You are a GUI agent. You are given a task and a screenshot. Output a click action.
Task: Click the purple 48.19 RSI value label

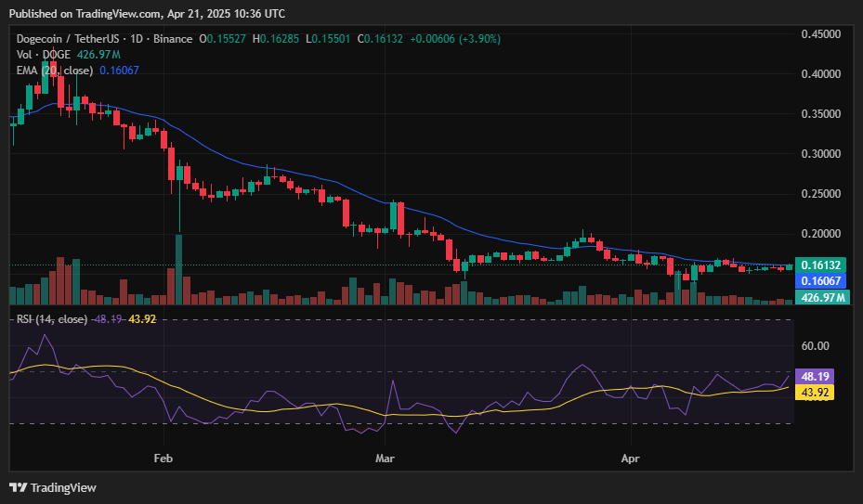(815, 377)
